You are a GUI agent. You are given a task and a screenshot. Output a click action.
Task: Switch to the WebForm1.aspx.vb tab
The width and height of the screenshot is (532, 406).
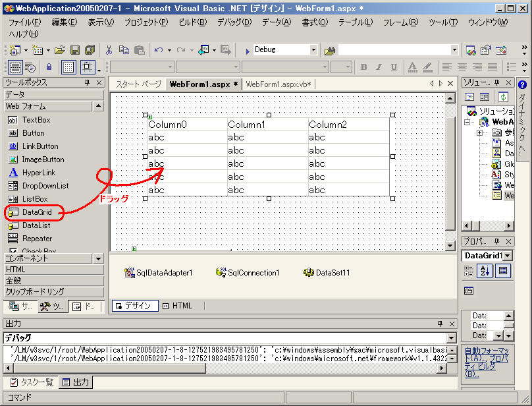coord(278,84)
